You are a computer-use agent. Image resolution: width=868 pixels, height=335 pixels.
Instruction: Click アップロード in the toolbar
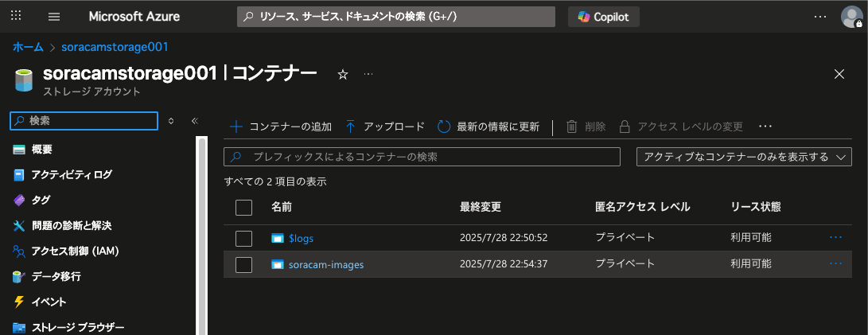coord(385,127)
